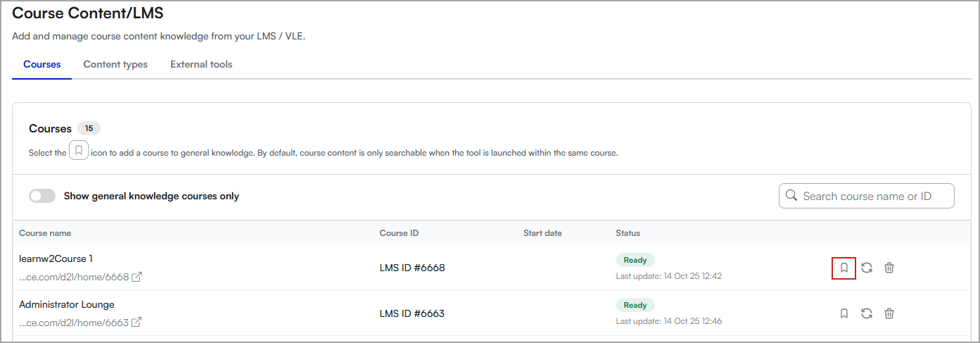Click the Course name column header
The width and height of the screenshot is (980, 343).
point(45,233)
